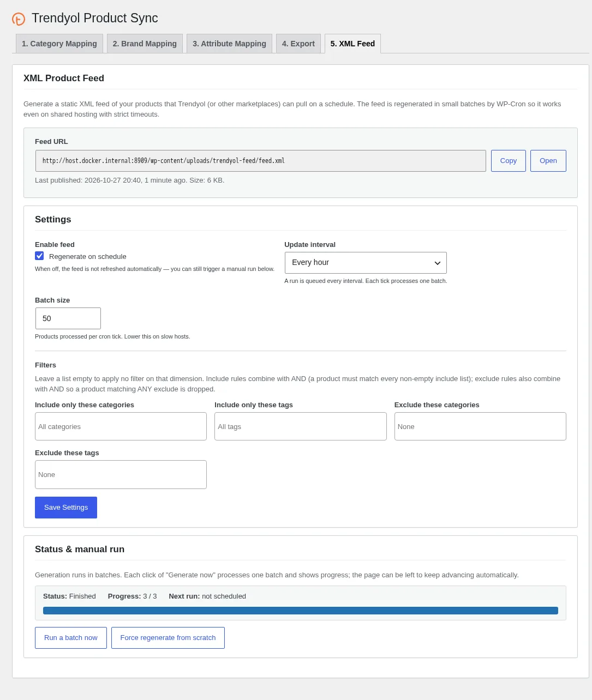Click the 'Filters' section label
592x700 pixels.
coord(45,365)
